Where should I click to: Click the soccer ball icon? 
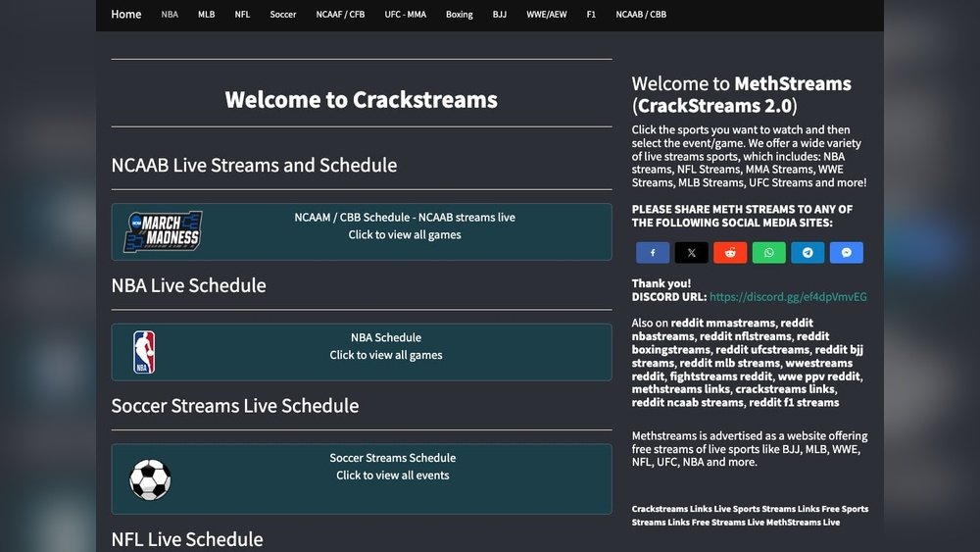(150, 479)
